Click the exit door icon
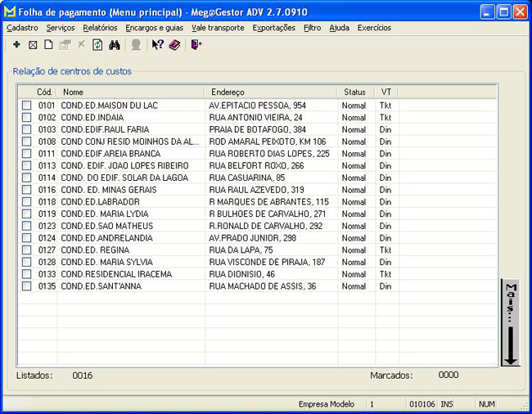The image size is (532, 414). click(196, 45)
